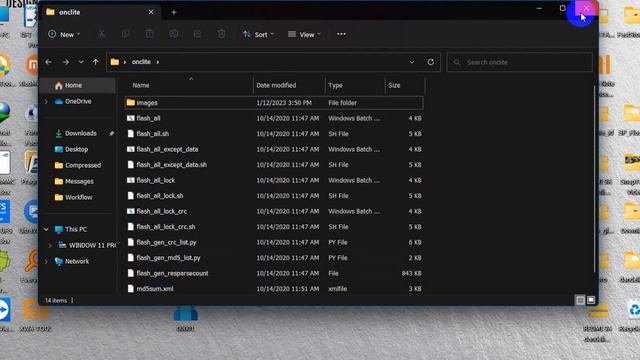640x360 pixels.
Task: Click chevron after onclite in breadcrumb
Action: pos(158,62)
